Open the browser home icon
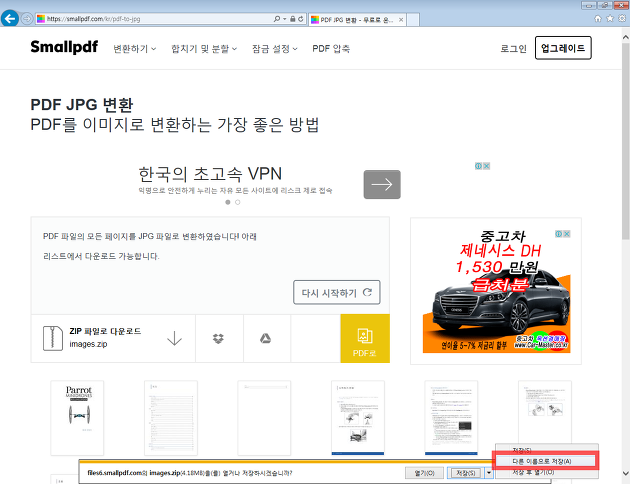The image size is (630, 484). tap(598, 18)
